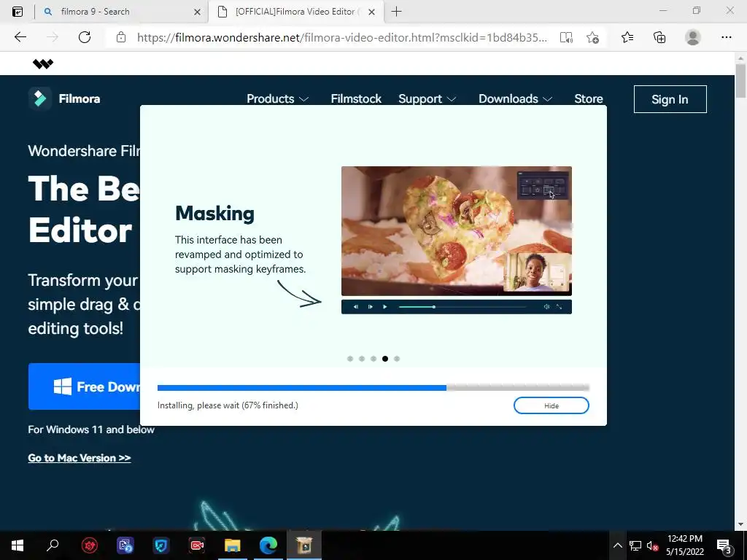Click the Free Download button
Viewport: 747px width, 560px height.
click(85, 386)
